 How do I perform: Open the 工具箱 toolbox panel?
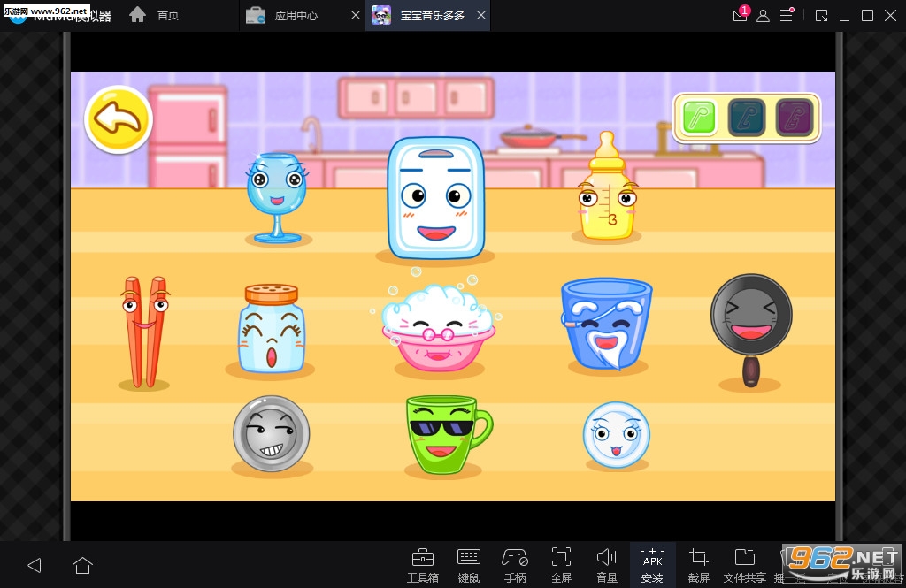(x=422, y=565)
